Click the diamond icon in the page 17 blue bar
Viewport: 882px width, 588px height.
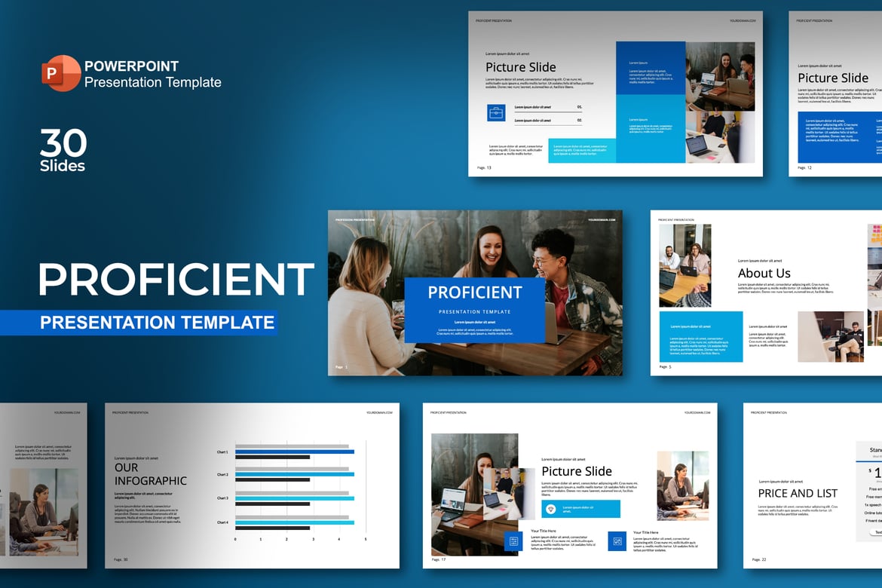coord(551,510)
